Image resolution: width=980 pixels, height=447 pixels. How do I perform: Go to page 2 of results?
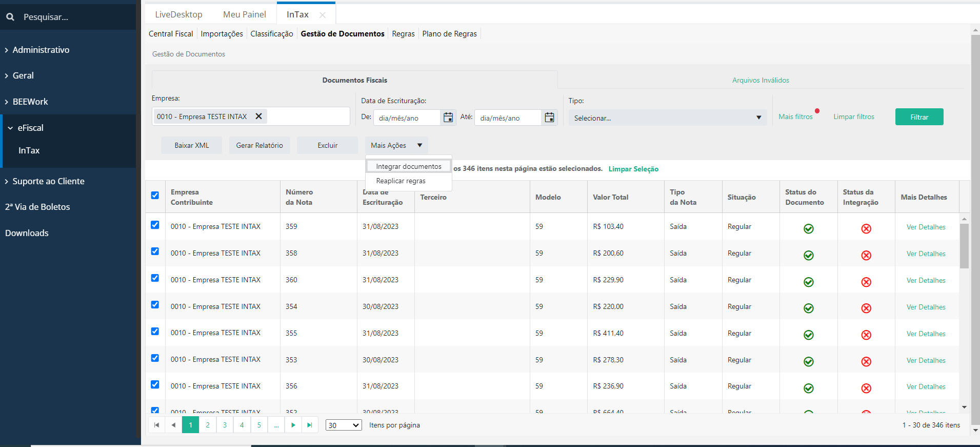point(208,425)
